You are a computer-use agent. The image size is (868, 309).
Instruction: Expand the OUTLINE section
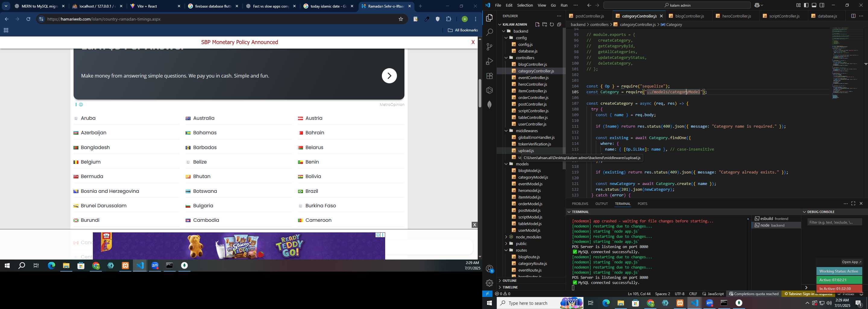click(531, 281)
